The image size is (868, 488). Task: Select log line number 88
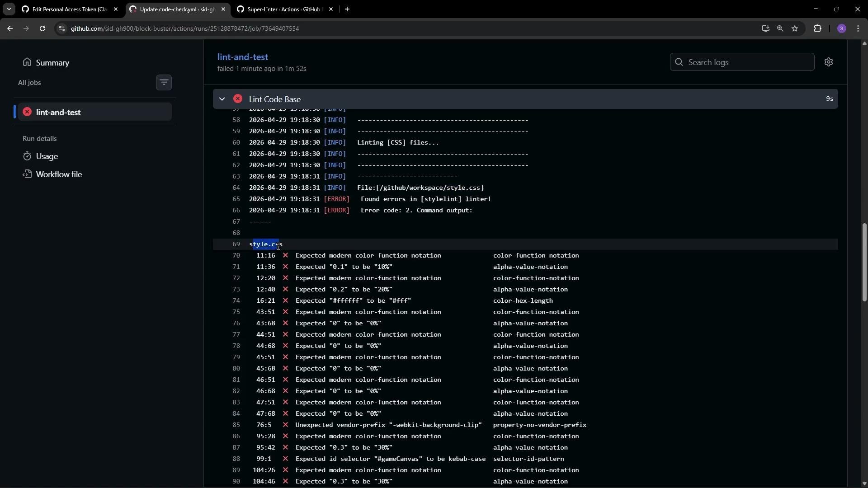point(236,459)
